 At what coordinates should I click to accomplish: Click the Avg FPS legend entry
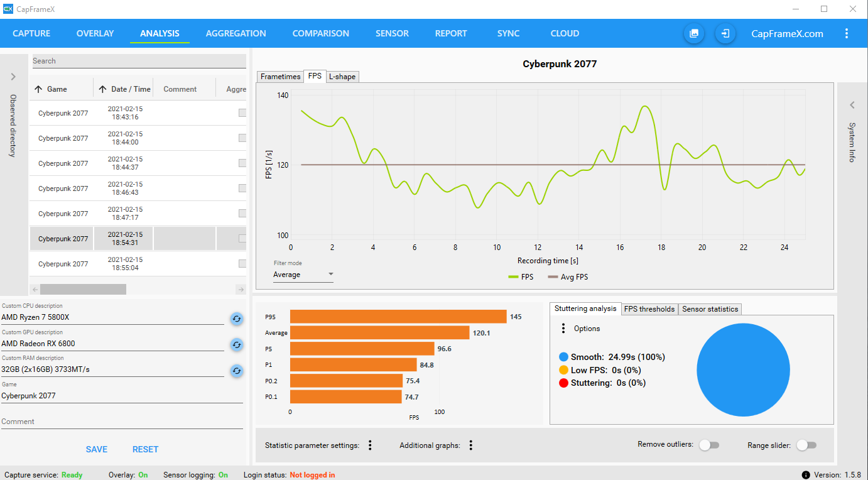click(x=568, y=276)
